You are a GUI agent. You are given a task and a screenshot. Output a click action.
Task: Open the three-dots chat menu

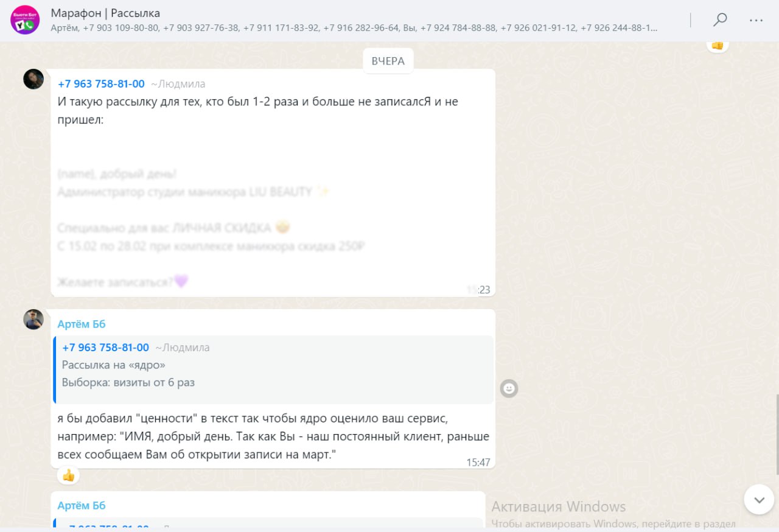point(756,20)
